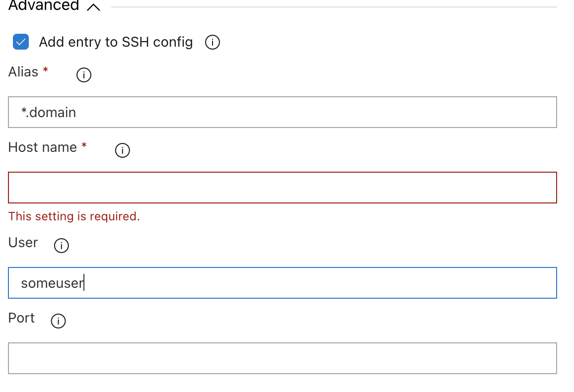Click the Add entry to SSH config label
The width and height of the screenshot is (574, 392).
tap(116, 42)
